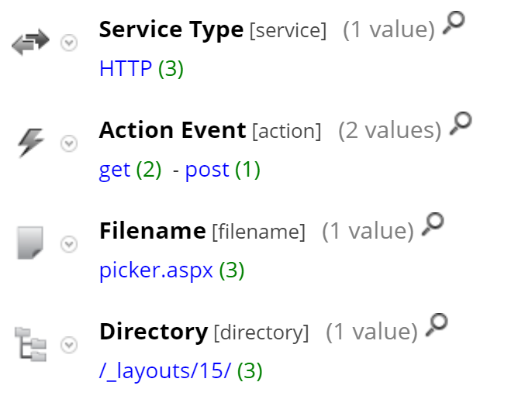Image resolution: width=525 pixels, height=420 pixels.
Task: Click the Service Type double-arrow icon
Action: point(32,43)
